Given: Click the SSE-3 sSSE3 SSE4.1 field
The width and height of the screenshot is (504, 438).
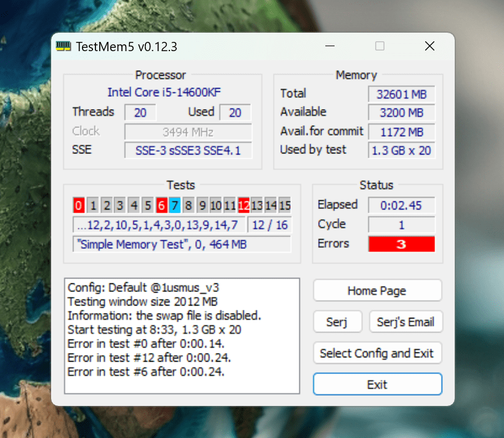Looking at the screenshot, I should click(x=188, y=150).
